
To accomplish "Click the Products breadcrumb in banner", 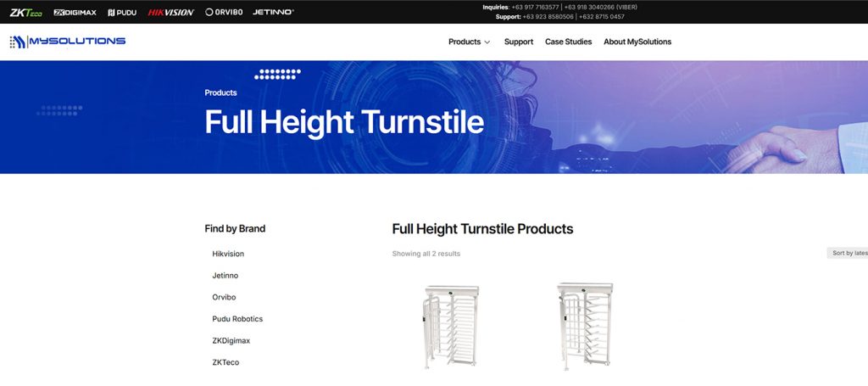I will coord(221,92).
